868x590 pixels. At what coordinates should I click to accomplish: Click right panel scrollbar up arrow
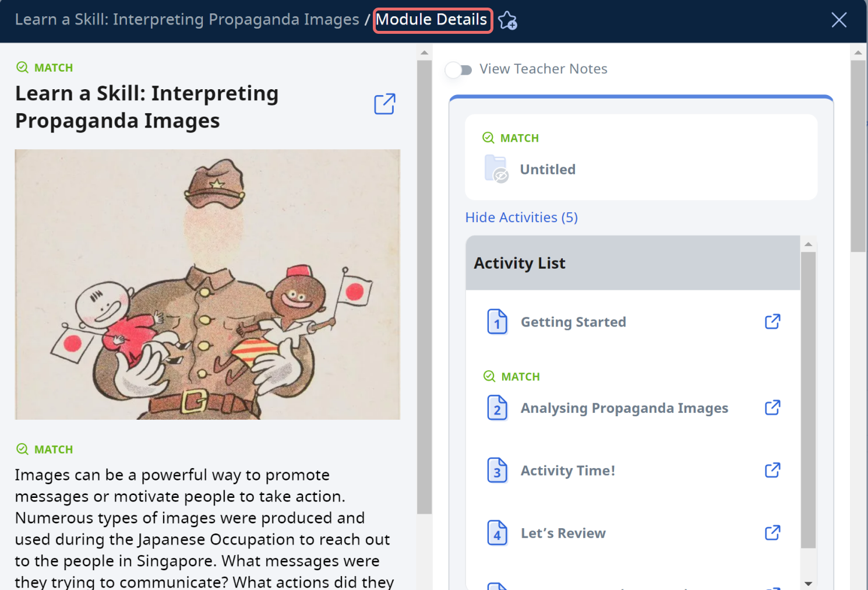pyautogui.click(x=858, y=52)
